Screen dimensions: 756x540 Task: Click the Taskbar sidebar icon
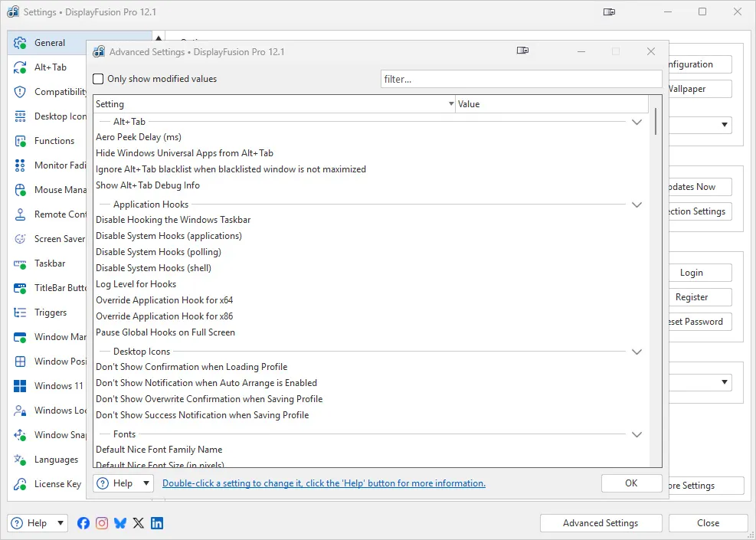pyautogui.click(x=20, y=263)
